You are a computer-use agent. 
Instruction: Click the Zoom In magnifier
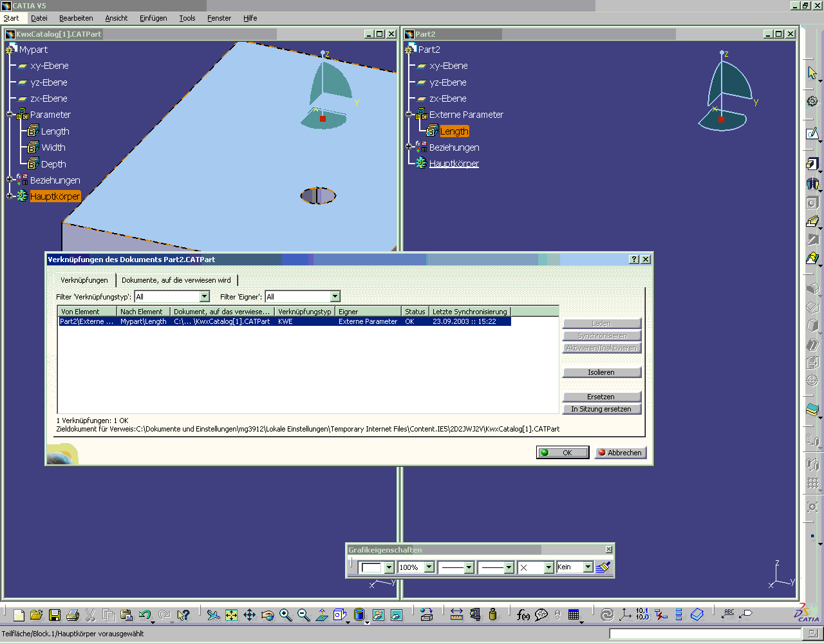286,615
